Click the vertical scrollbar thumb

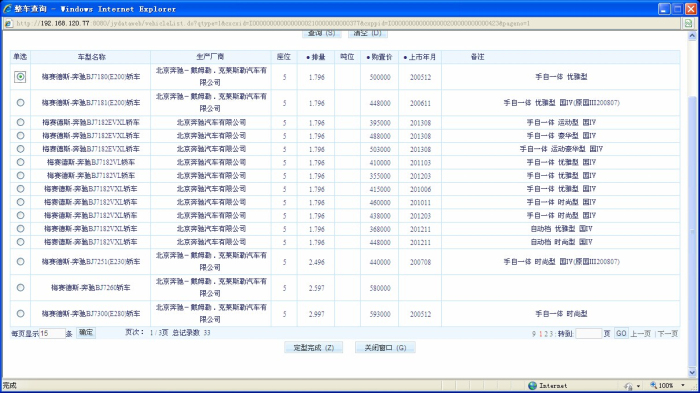[692, 230]
